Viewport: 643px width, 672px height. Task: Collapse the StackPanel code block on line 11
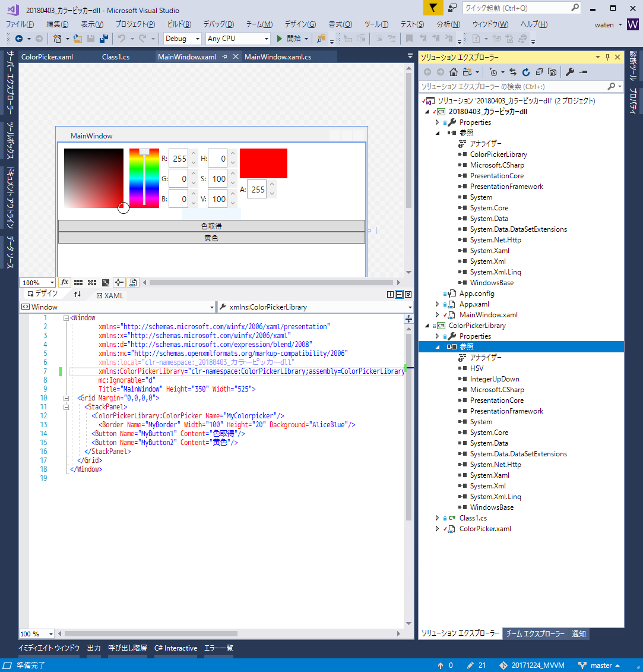66,407
